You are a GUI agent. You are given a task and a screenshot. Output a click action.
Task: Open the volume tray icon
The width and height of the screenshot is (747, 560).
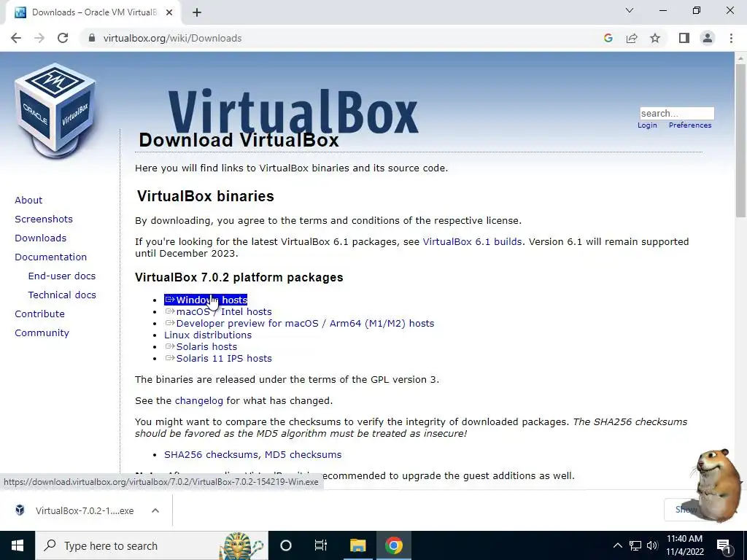(652, 545)
